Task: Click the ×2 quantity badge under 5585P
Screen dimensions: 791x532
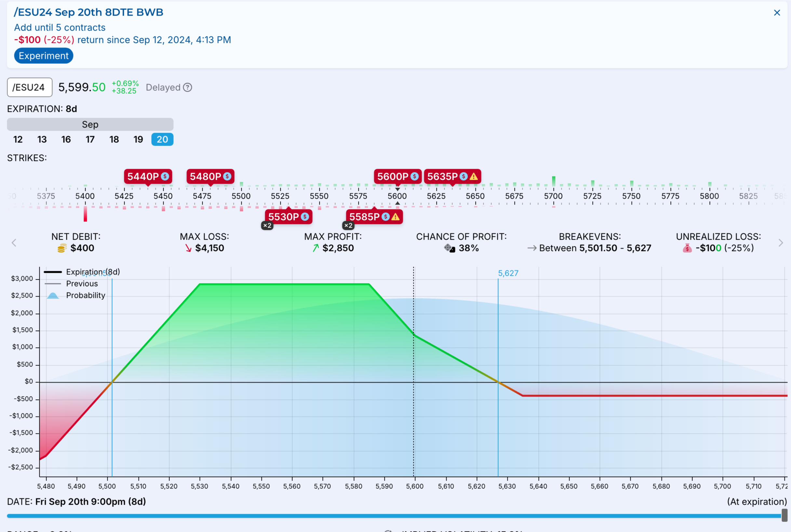Action: click(x=348, y=226)
